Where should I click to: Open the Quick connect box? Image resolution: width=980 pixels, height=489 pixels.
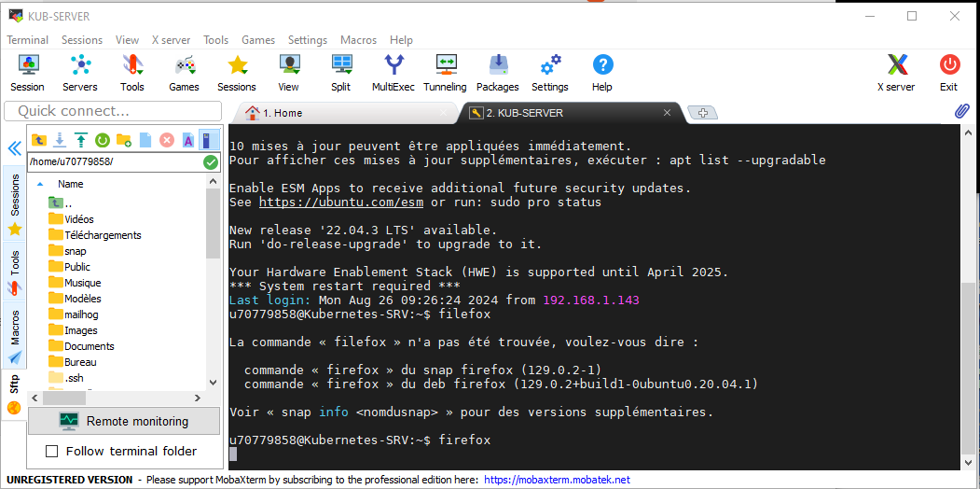coord(112,111)
